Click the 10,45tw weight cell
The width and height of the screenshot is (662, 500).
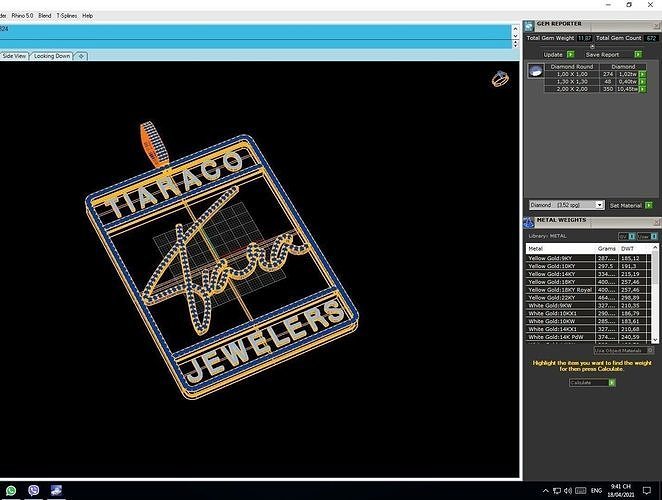627,89
